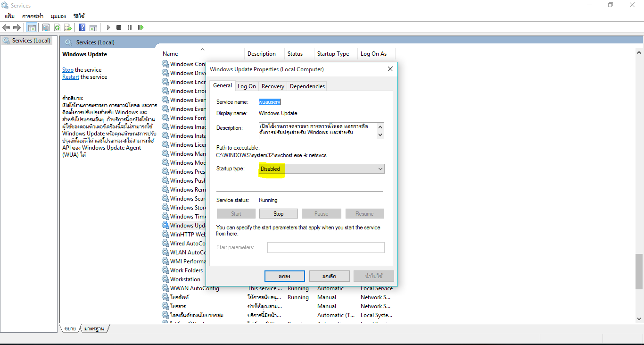Click the gear icon beside WinHTTP Web
This screenshot has width=644, height=345.
[x=165, y=234]
